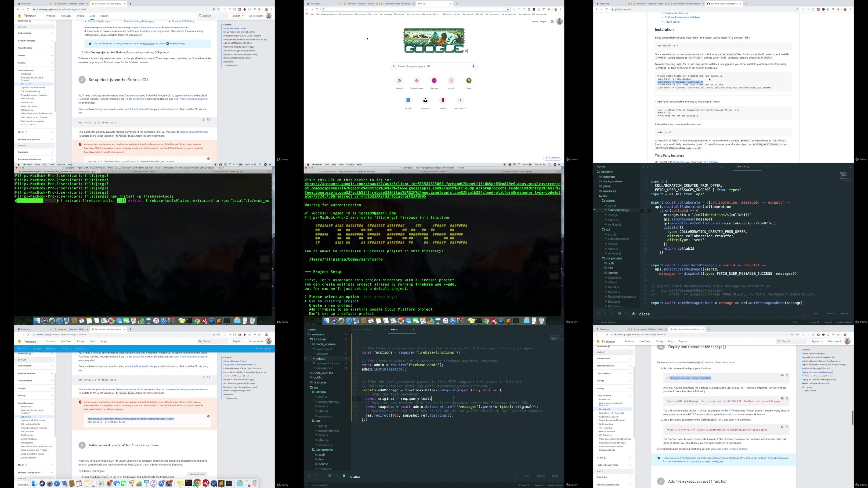Collapse Cloud Functions in 'Set up Node.js' window sidebar
The height and width of the screenshot is (488, 868).
[52, 70]
